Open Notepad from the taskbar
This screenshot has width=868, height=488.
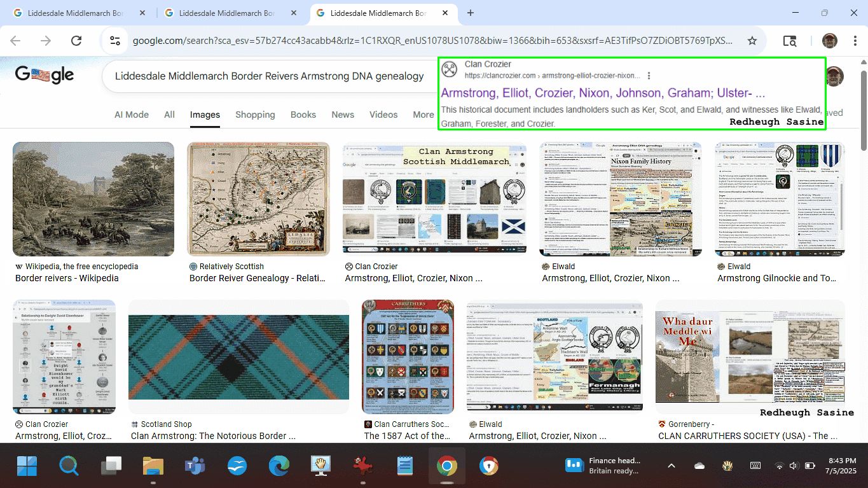(x=404, y=466)
